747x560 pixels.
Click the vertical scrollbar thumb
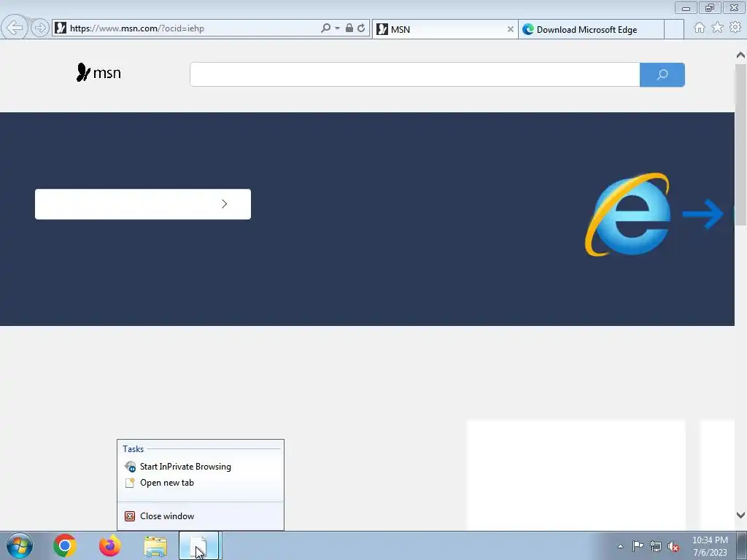(x=740, y=144)
